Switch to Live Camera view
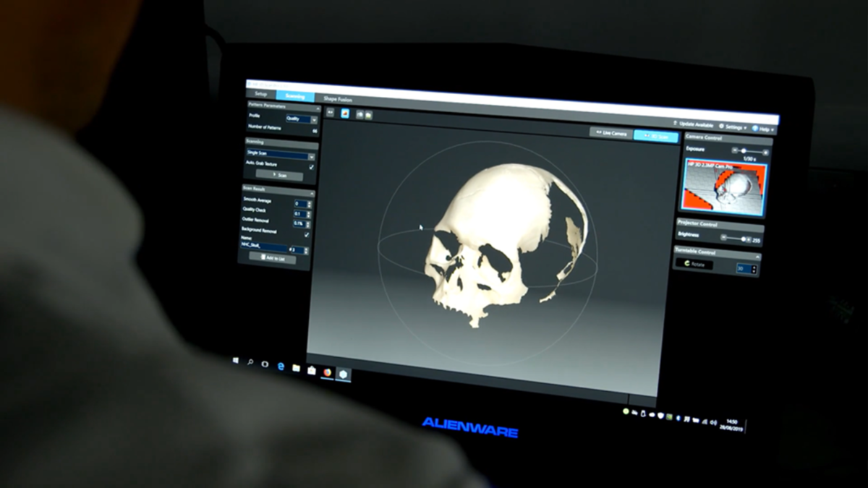Screen dimensions: 868x488 (611, 133)
